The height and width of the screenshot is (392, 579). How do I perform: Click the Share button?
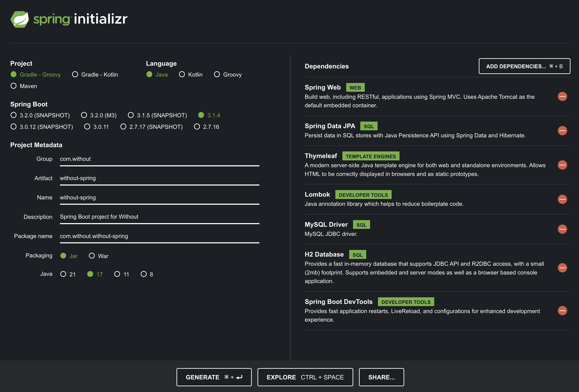click(x=381, y=377)
